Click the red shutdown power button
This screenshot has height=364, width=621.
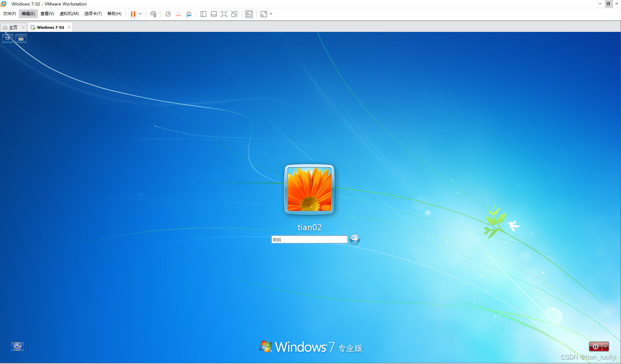[595, 347]
